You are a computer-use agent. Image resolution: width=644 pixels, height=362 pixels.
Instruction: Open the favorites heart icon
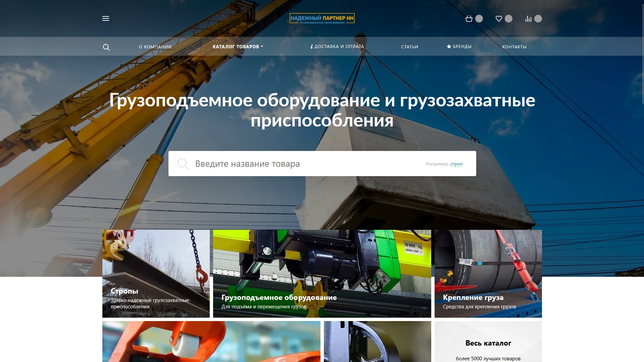(499, 19)
